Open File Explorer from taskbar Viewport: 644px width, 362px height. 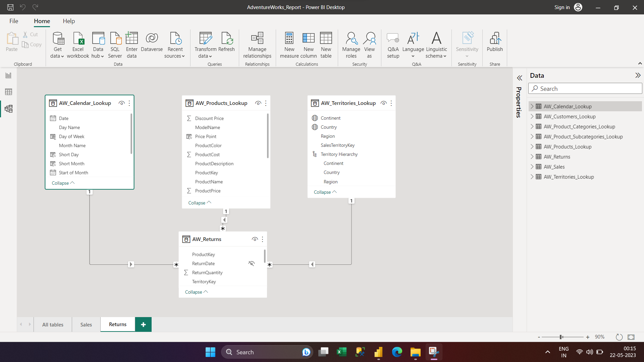415,352
